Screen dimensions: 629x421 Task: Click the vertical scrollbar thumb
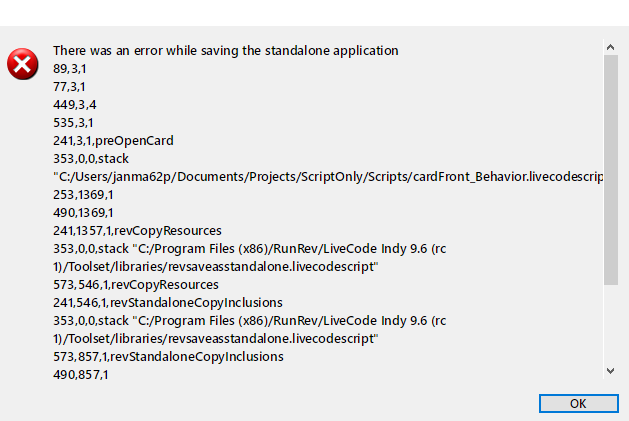tap(610, 170)
